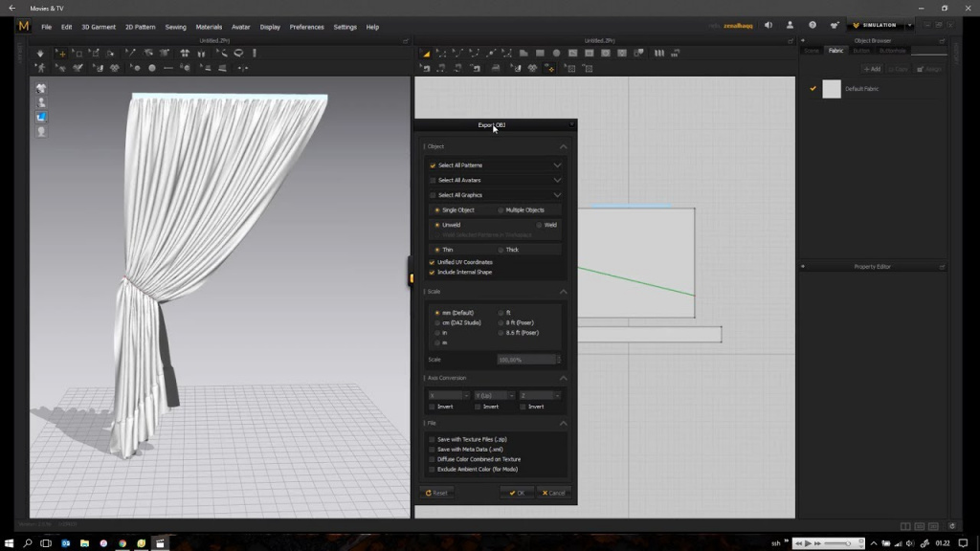Click the speaker volume icon in the header
This screenshot has width=980, height=551.
768,26
